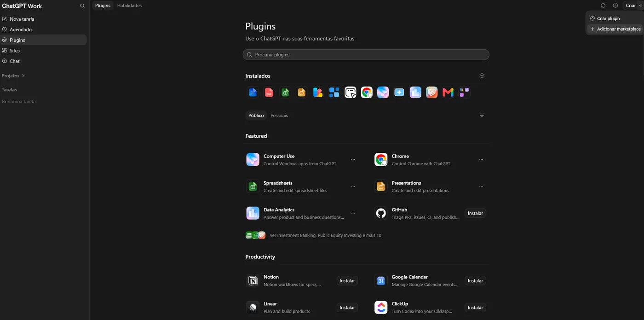Click the Notion logo icon
The height and width of the screenshot is (320, 644).
pos(253,280)
